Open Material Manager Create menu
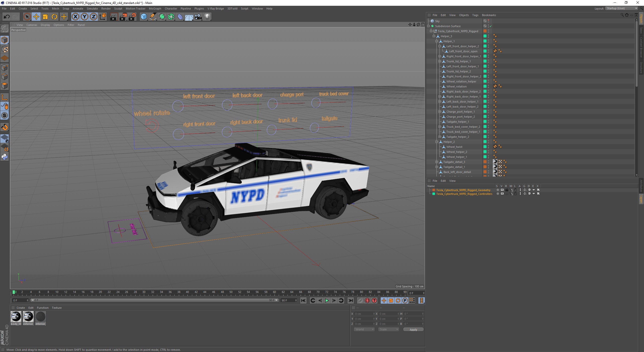This screenshot has height=352, width=644. click(21, 308)
